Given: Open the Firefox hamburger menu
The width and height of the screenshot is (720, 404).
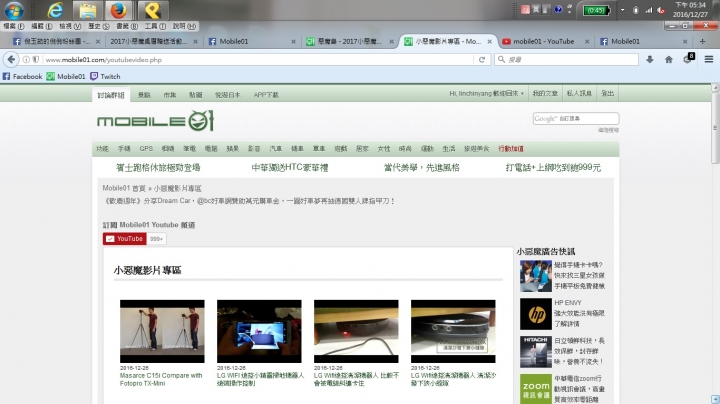Looking at the screenshot, I should click(709, 59).
